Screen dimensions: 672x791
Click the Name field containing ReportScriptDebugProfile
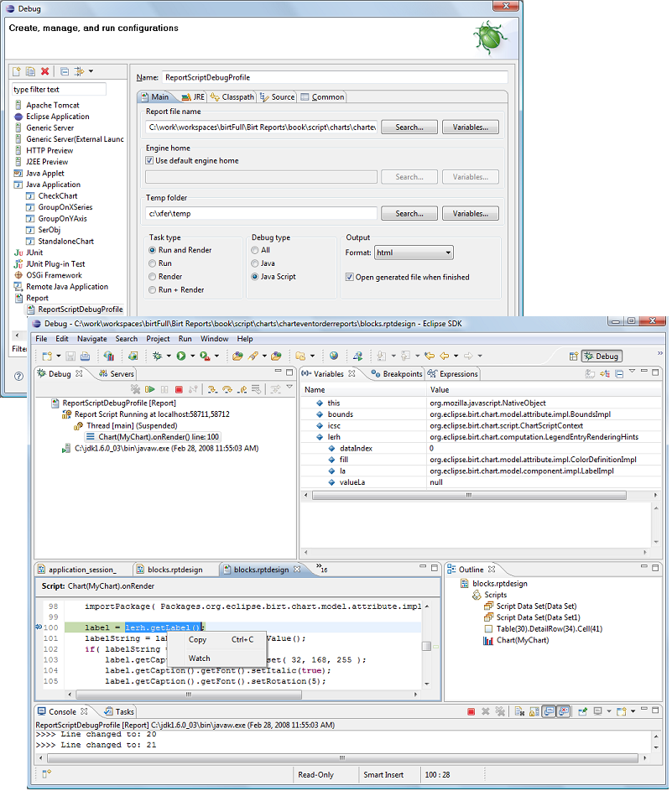[335, 77]
